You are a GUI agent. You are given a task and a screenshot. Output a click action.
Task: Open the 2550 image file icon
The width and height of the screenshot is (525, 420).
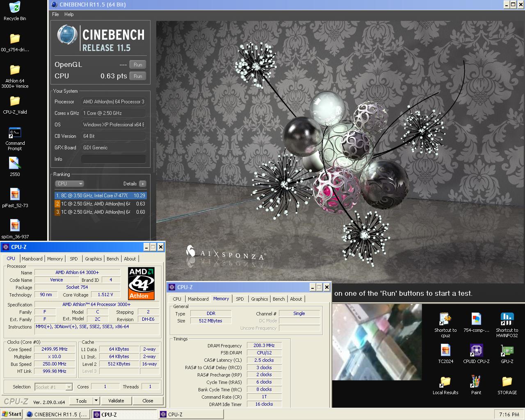point(15,163)
